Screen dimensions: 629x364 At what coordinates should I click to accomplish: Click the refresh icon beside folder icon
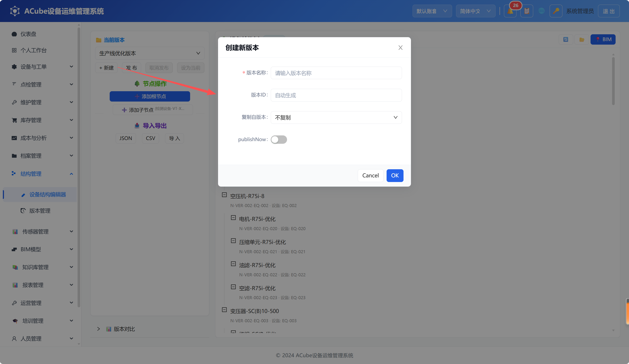coord(566,39)
